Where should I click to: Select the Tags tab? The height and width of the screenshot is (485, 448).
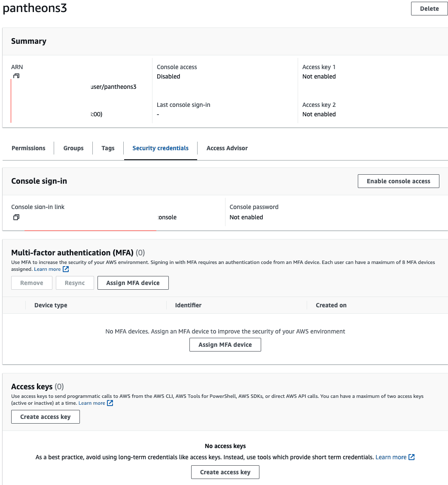108,148
